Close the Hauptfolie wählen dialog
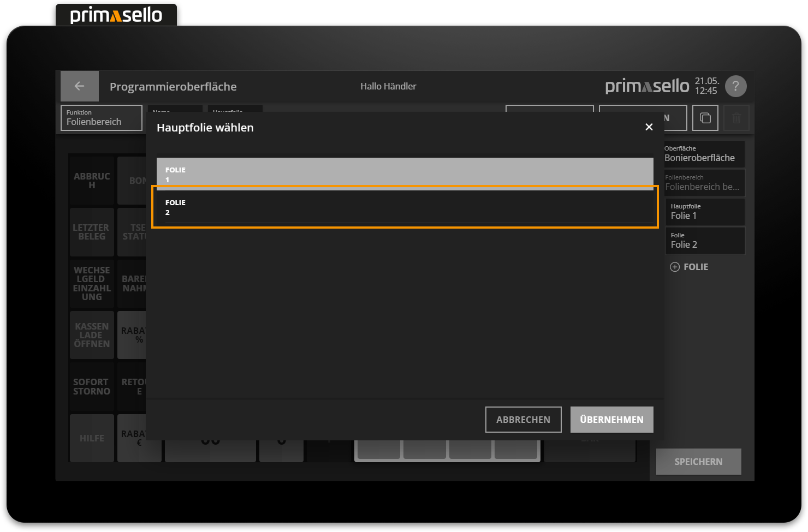Viewport: 808px width, 532px height. 649,127
